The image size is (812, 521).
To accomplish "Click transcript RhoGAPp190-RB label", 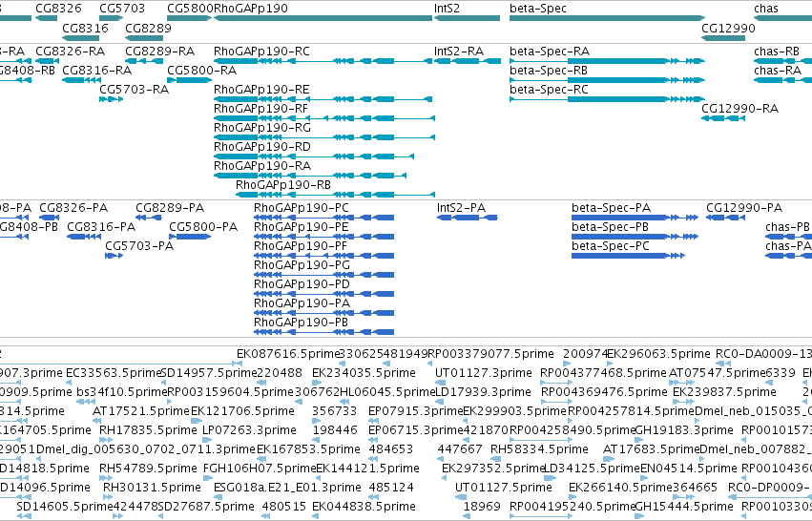I will point(283,185).
